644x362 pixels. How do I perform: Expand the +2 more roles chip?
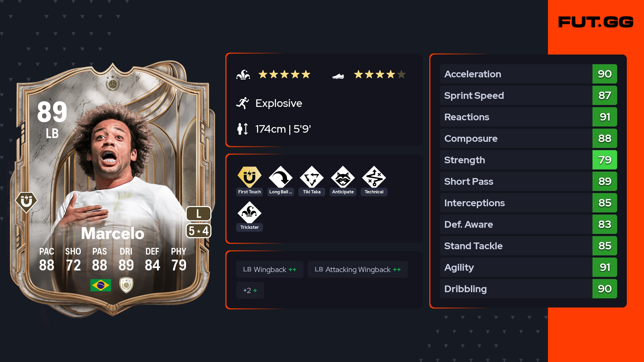250,290
